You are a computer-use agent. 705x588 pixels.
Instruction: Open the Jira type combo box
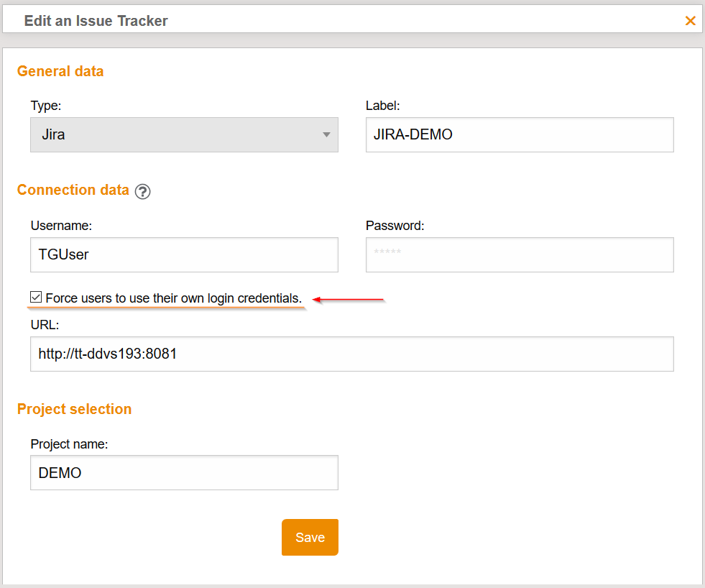[183, 134]
